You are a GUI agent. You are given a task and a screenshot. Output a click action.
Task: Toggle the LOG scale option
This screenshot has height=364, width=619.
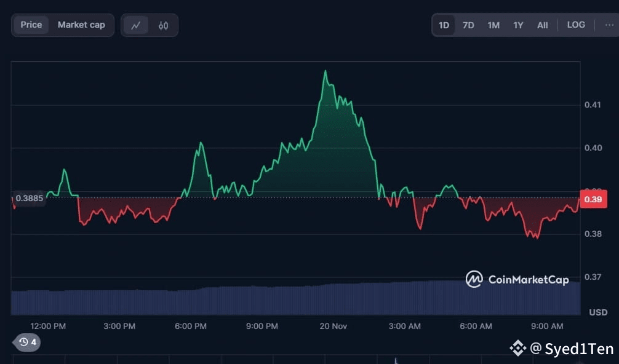[576, 25]
